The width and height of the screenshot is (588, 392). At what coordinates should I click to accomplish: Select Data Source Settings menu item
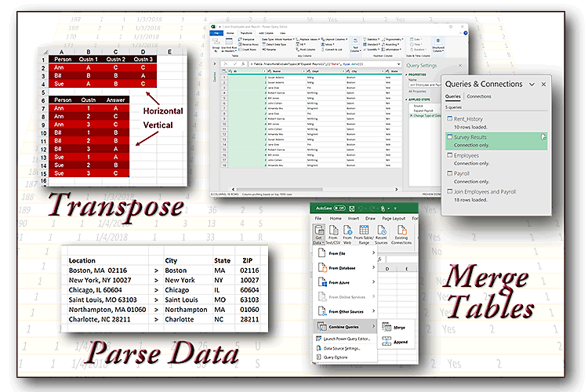click(x=345, y=348)
